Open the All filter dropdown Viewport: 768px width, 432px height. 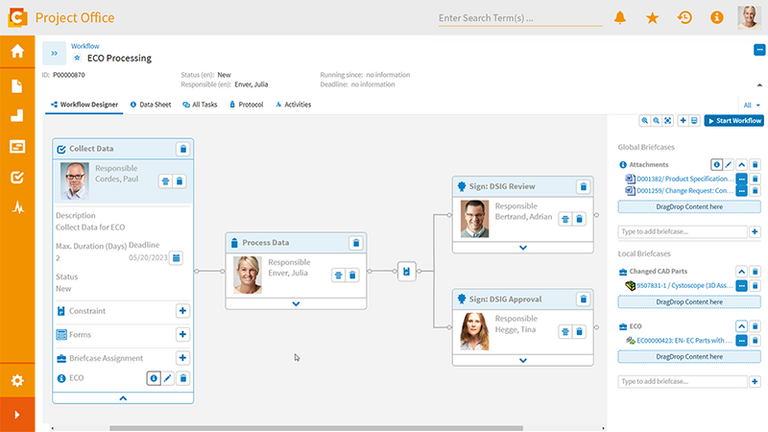coord(751,105)
